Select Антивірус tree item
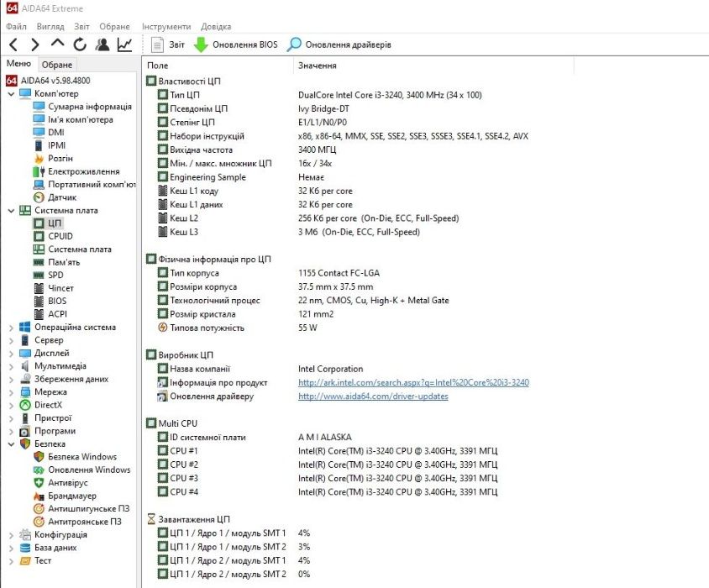709x588 pixels. coord(60,483)
